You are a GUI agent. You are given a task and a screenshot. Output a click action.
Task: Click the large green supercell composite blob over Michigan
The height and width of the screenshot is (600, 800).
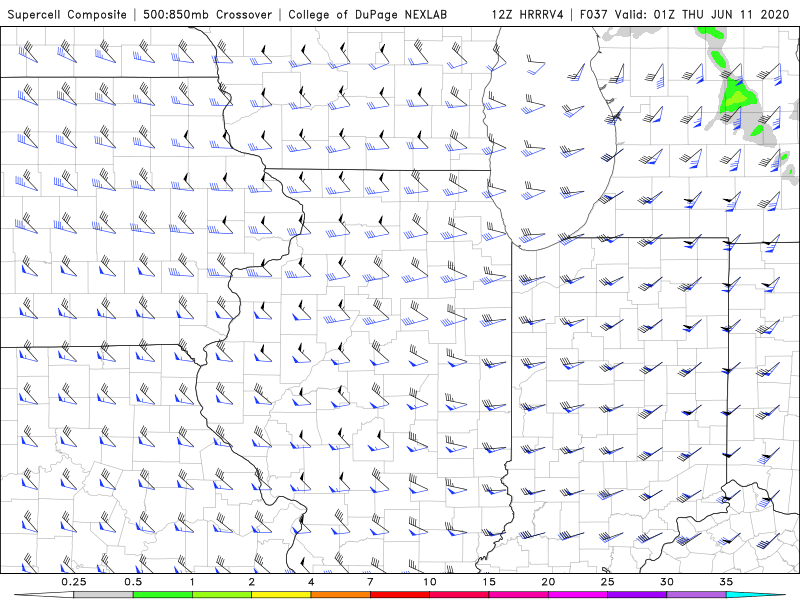point(736,96)
